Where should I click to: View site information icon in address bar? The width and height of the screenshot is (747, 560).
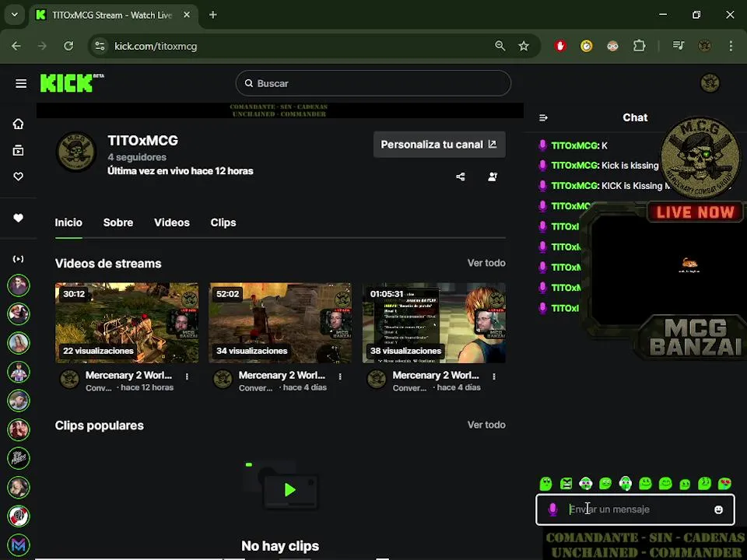tap(100, 46)
